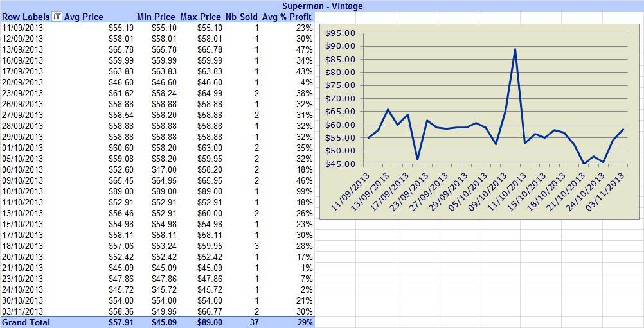Image resolution: width=644 pixels, height=328 pixels.
Task: Select the 4% profit cell on 20/09/2013
Action: pos(307,82)
